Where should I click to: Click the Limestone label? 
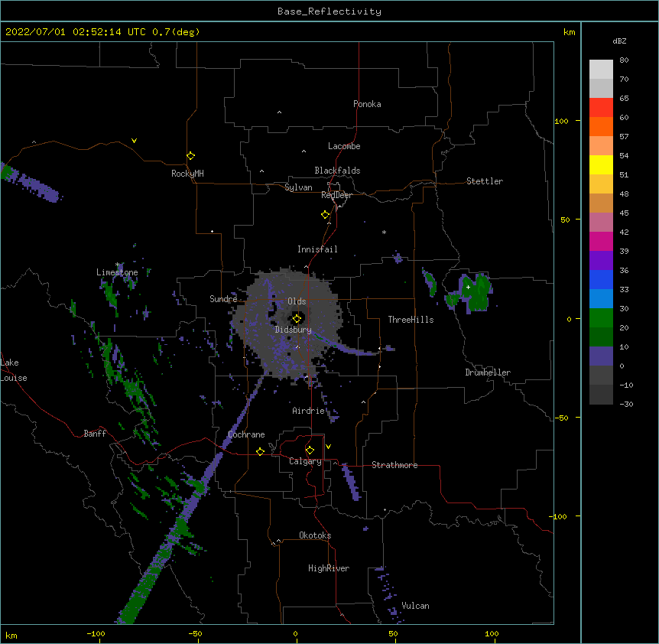click(x=117, y=272)
